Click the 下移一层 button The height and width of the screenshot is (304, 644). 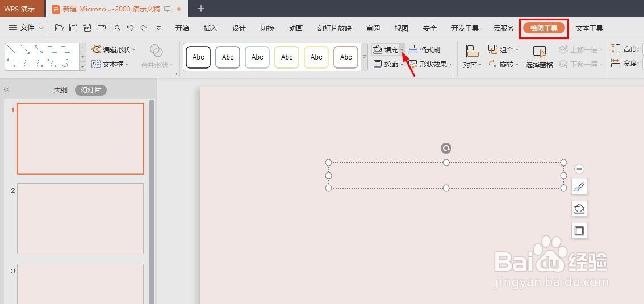pyautogui.click(x=580, y=65)
